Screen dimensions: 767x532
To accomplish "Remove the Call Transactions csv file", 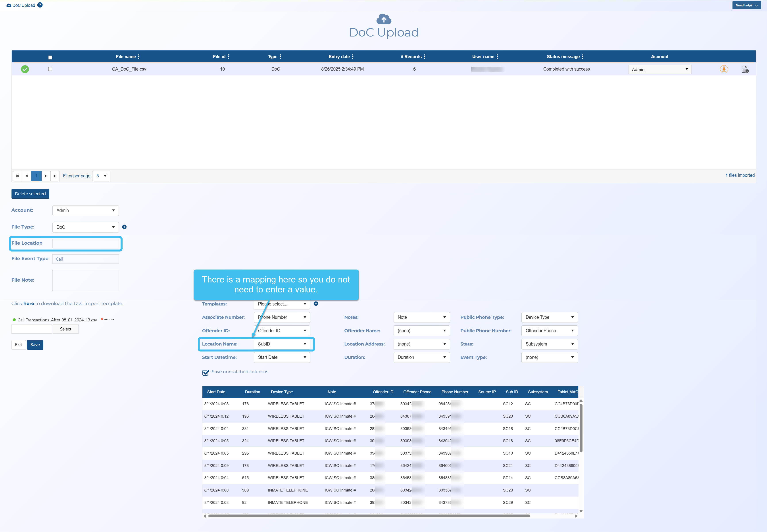I will pyautogui.click(x=108, y=319).
